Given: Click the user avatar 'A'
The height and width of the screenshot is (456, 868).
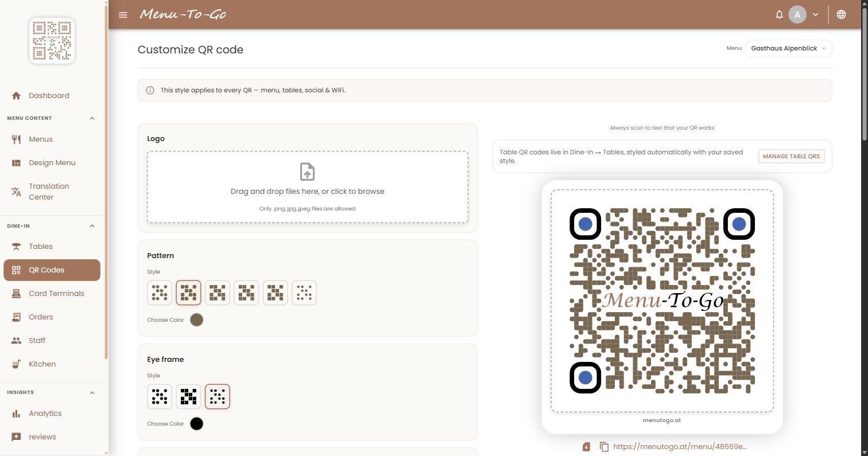Looking at the screenshot, I should [x=797, y=15].
